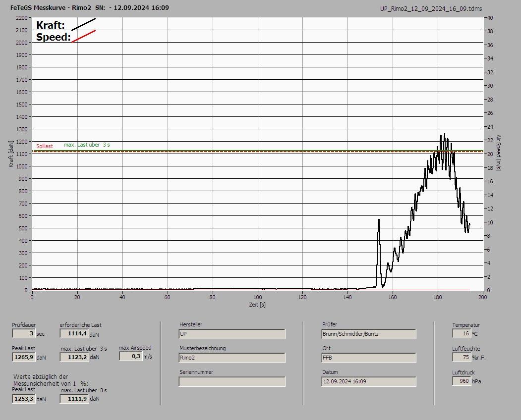
Task: Click the Werte abzüglich der Messunsicherheit text
Action: (51, 380)
